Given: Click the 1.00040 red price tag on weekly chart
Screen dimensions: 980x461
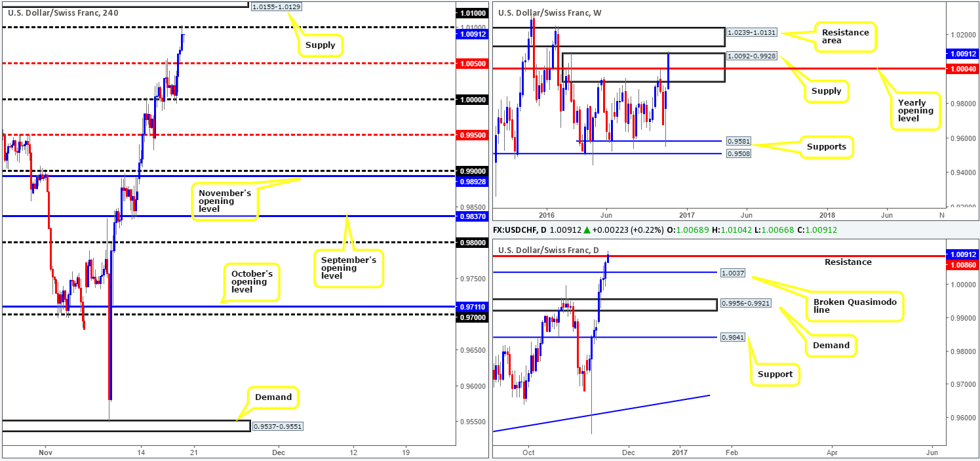Looking at the screenshot, I should 962,68.
